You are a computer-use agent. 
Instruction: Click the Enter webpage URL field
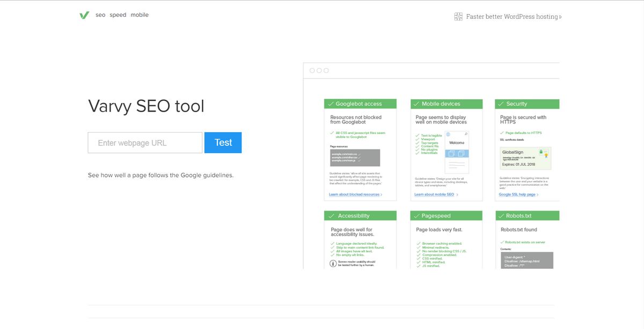(145, 143)
